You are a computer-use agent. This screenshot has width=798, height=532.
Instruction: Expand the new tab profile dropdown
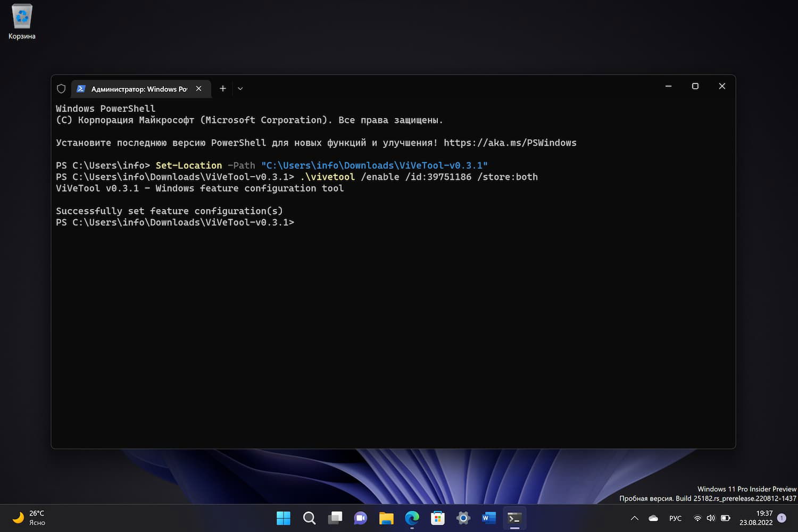coord(240,89)
